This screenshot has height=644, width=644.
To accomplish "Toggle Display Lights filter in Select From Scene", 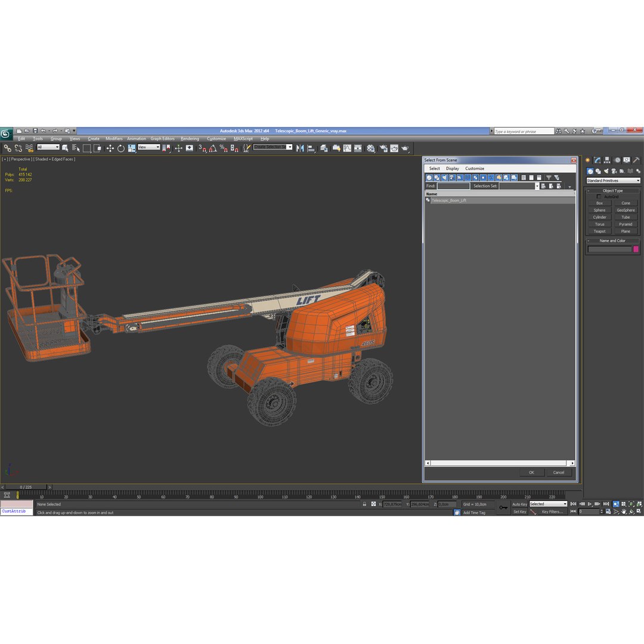I will coord(445,178).
